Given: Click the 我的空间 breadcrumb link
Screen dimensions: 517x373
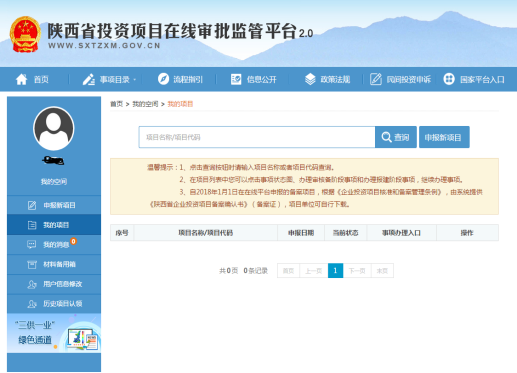Looking at the screenshot, I should (x=145, y=104).
